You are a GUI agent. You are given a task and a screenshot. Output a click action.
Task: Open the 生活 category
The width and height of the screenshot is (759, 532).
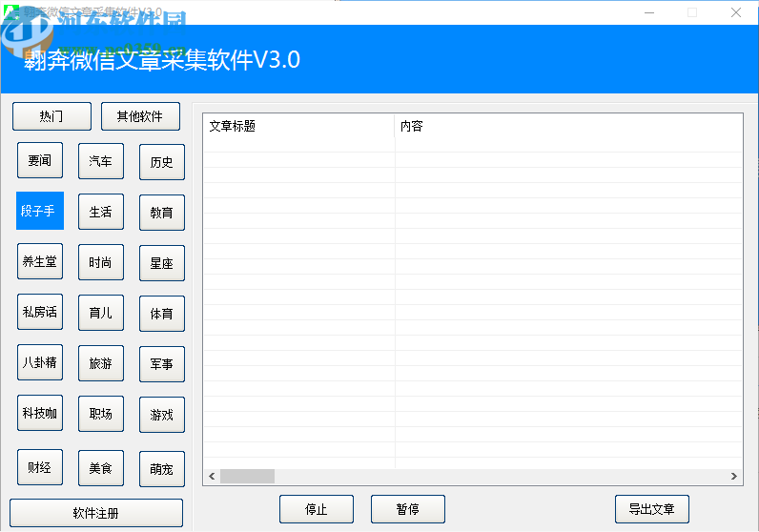point(101,212)
